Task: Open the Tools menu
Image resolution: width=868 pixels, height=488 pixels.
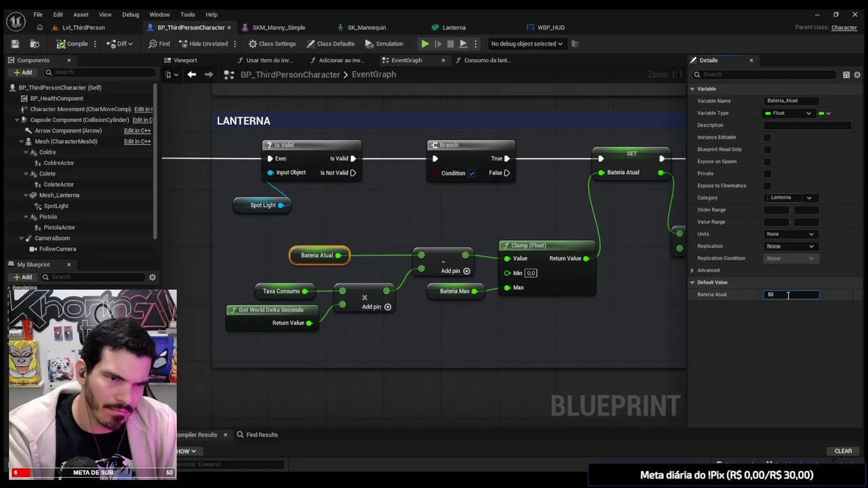Action: click(188, 14)
